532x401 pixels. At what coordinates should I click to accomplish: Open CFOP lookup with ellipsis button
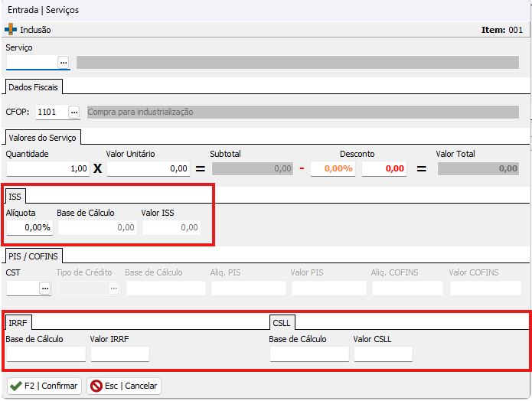point(74,112)
